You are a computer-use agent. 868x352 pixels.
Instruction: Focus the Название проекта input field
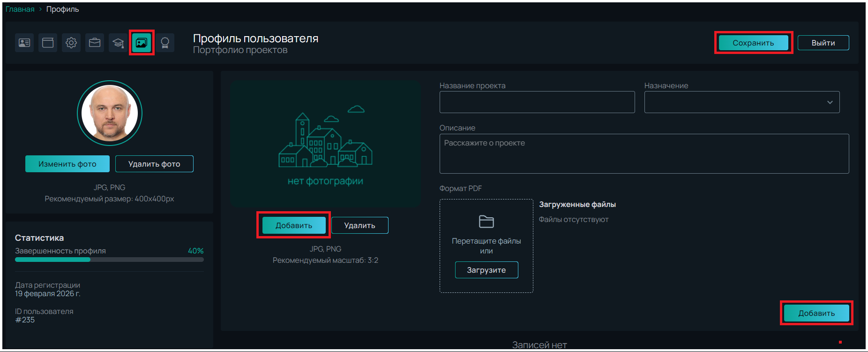click(x=537, y=102)
